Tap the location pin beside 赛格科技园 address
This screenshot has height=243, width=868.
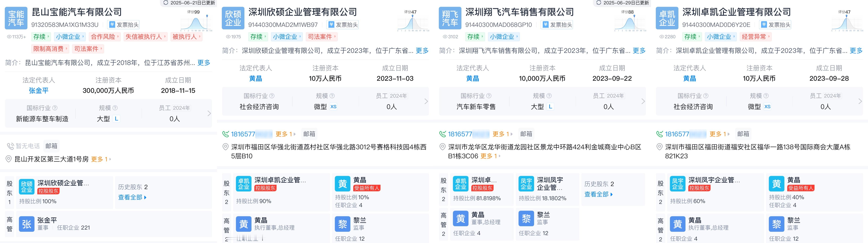tap(225, 147)
